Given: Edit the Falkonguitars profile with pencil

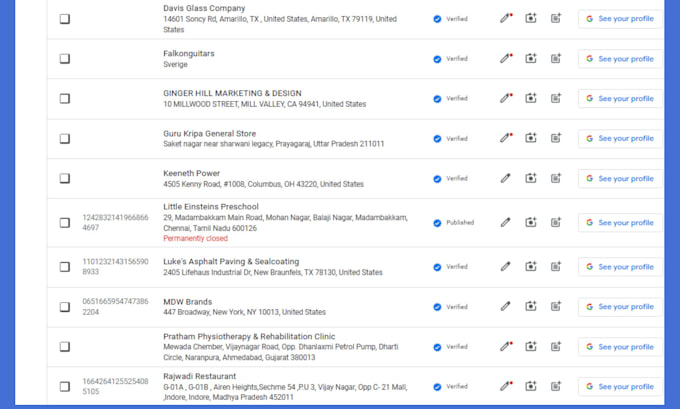Looking at the screenshot, I should click(x=506, y=58).
